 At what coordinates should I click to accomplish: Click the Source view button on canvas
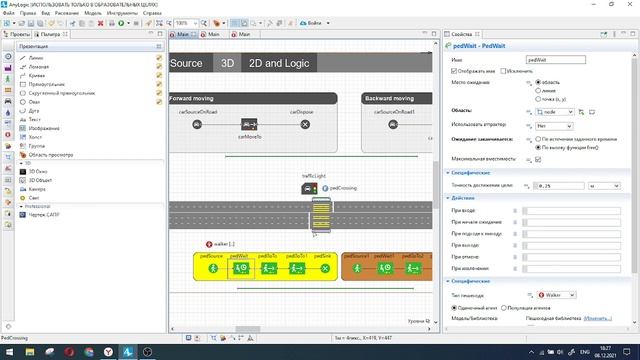(x=190, y=63)
